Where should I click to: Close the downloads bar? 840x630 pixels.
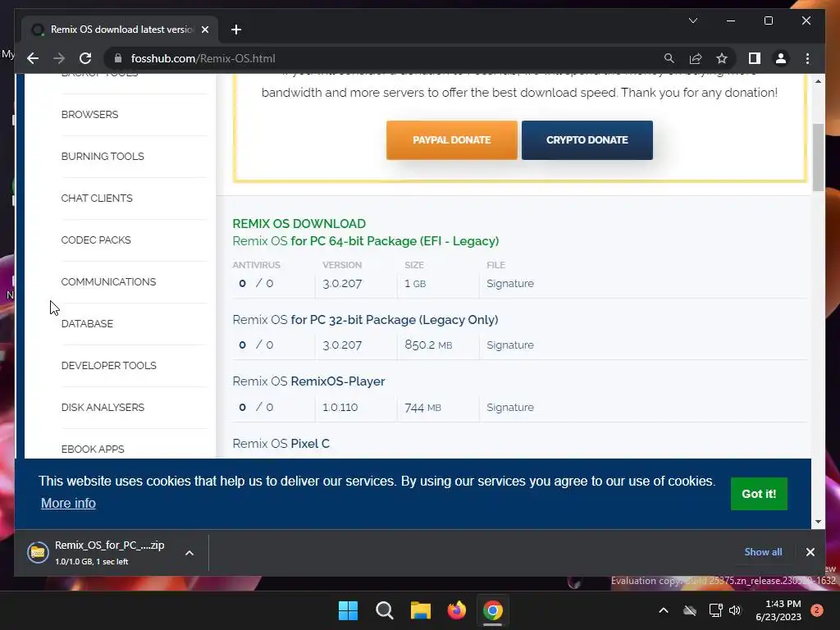(810, 552)
